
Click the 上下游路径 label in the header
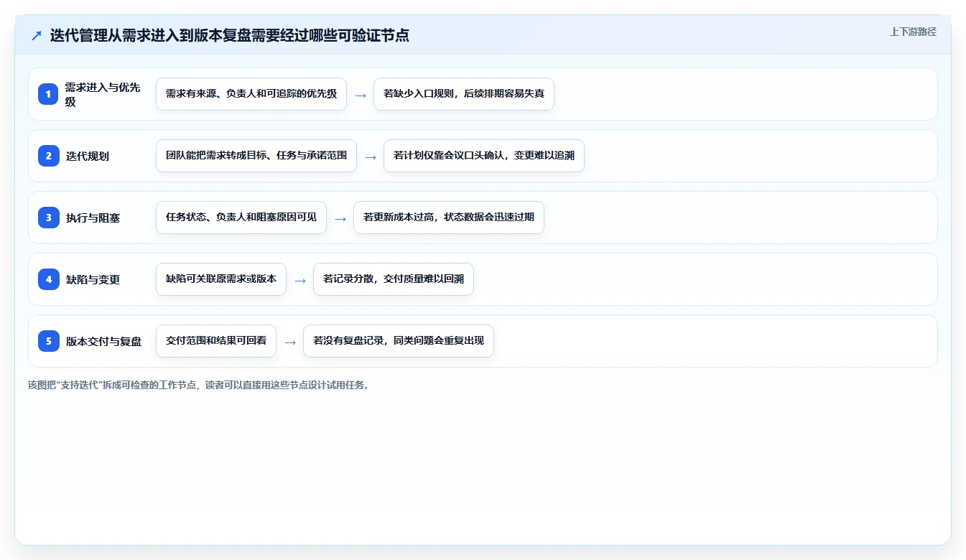913,32
